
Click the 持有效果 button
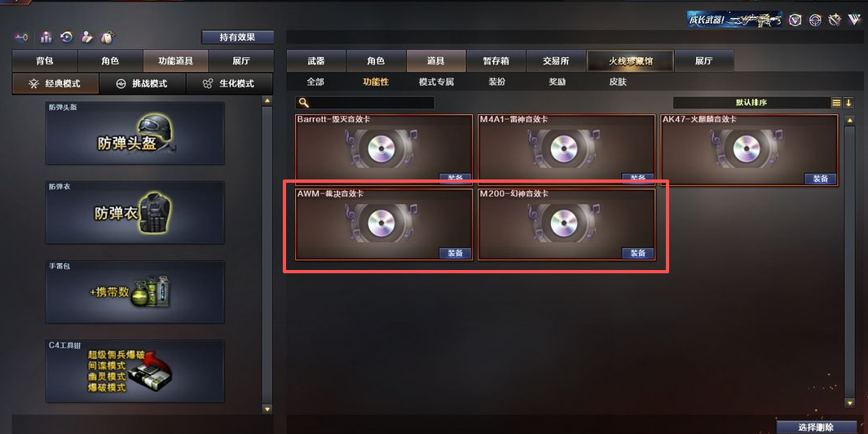pyautogui.click(x=237, y=38)
